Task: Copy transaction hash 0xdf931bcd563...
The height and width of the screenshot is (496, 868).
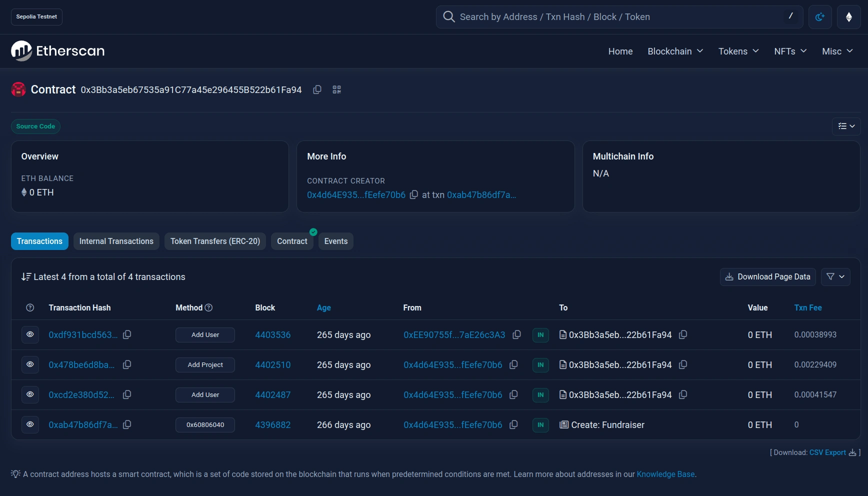Action: [127, 335]
